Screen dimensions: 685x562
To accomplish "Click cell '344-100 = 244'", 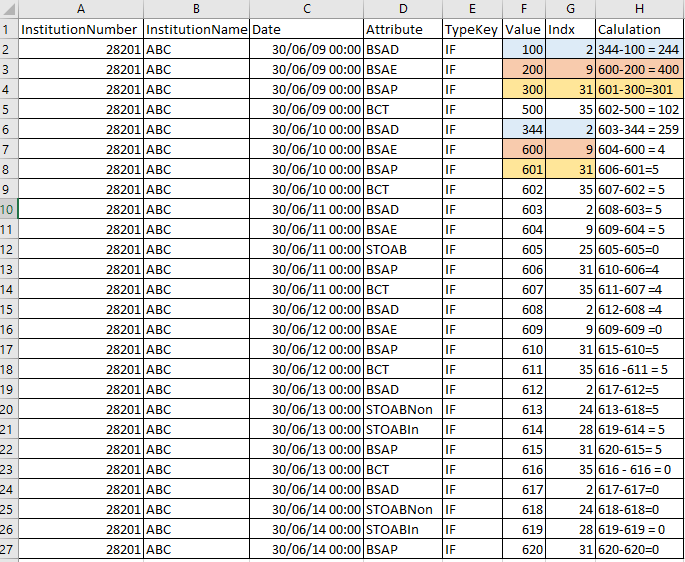I will (640, 49).
